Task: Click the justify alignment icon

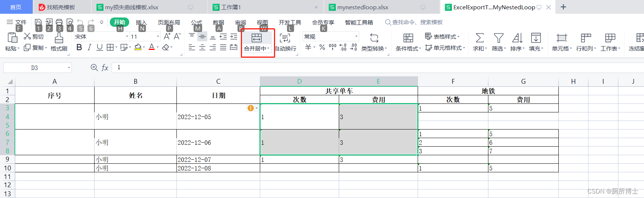Action: 223,47
